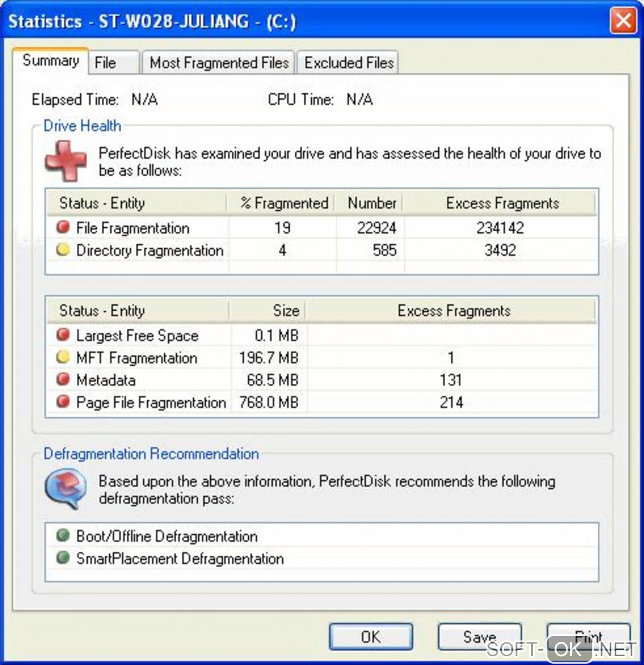
Task: Click the red cross Drive Health icon
Action: point(66,161)
